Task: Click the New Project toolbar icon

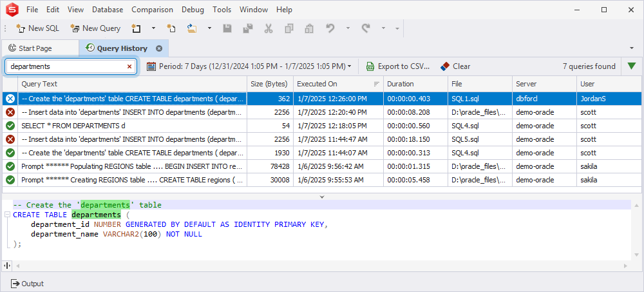Action: pyautogui.click(x=136, y=28)
